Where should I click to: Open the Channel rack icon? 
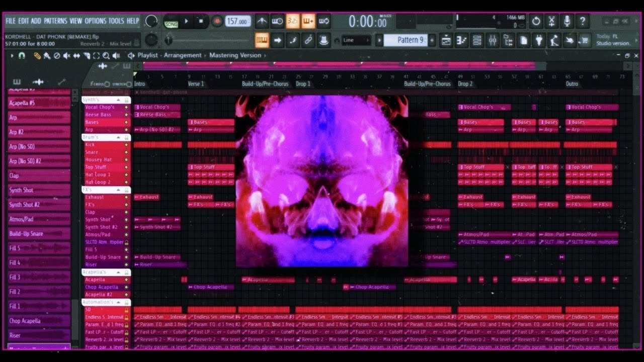click(x=477, y=40)
